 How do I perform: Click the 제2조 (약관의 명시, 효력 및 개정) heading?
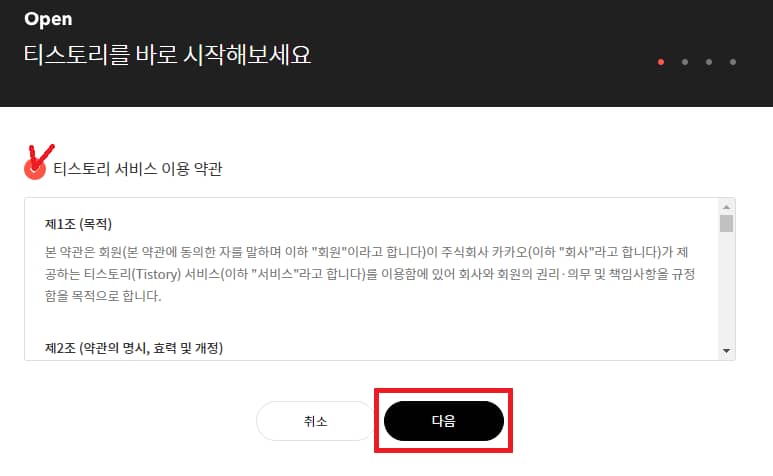tap(134, 348)
